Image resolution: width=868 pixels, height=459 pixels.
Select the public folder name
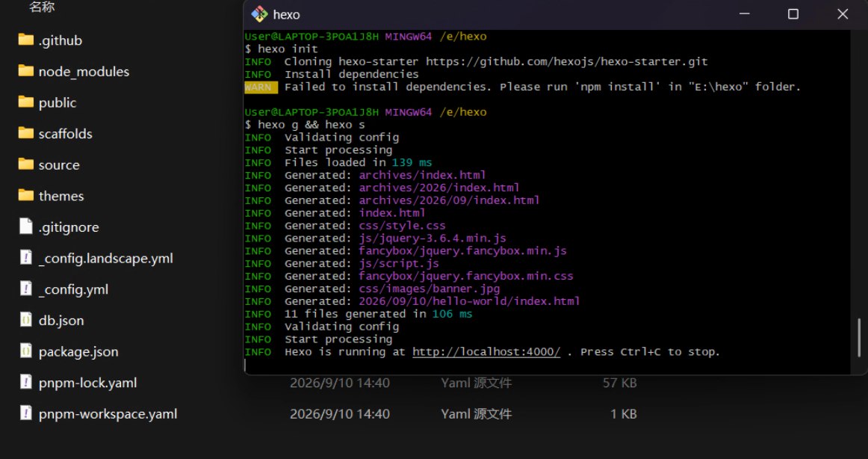(x=57, y=102)
